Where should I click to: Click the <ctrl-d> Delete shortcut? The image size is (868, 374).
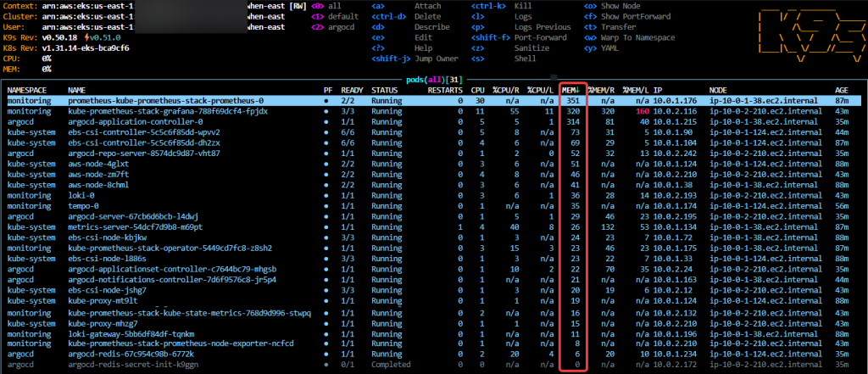pos(412,17)
